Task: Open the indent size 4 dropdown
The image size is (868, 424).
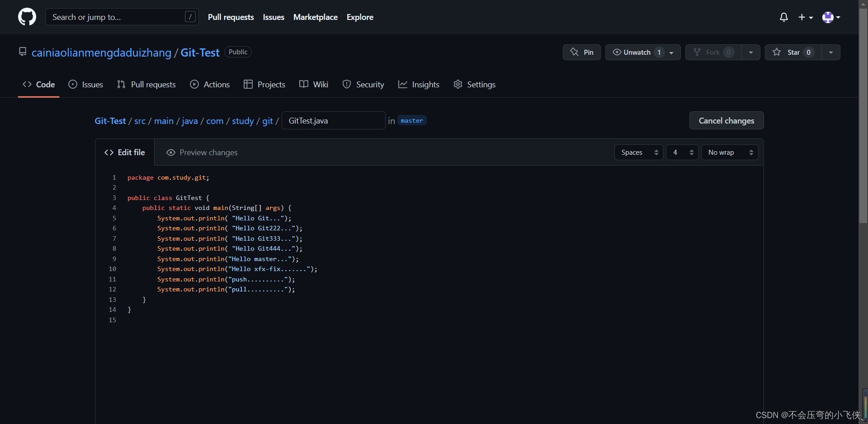Action: pos(682,152)
